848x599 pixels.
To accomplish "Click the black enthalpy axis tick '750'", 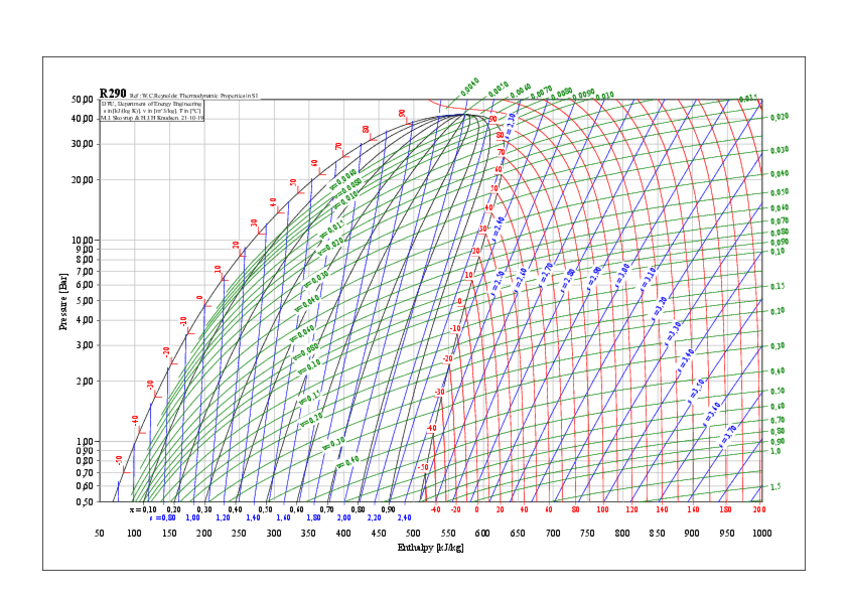I will (x=587, y=533).
